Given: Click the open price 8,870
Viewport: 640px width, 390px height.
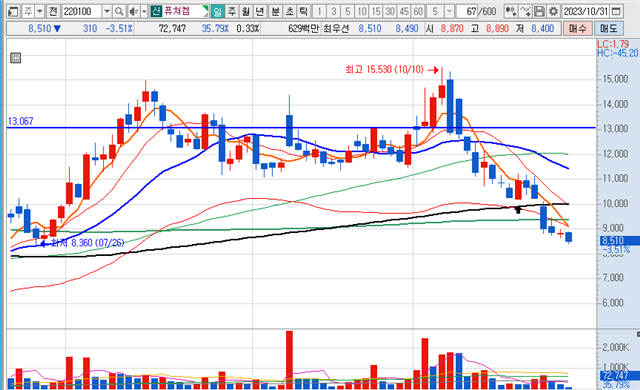Looking at the screenshot, I should [452, 29].
